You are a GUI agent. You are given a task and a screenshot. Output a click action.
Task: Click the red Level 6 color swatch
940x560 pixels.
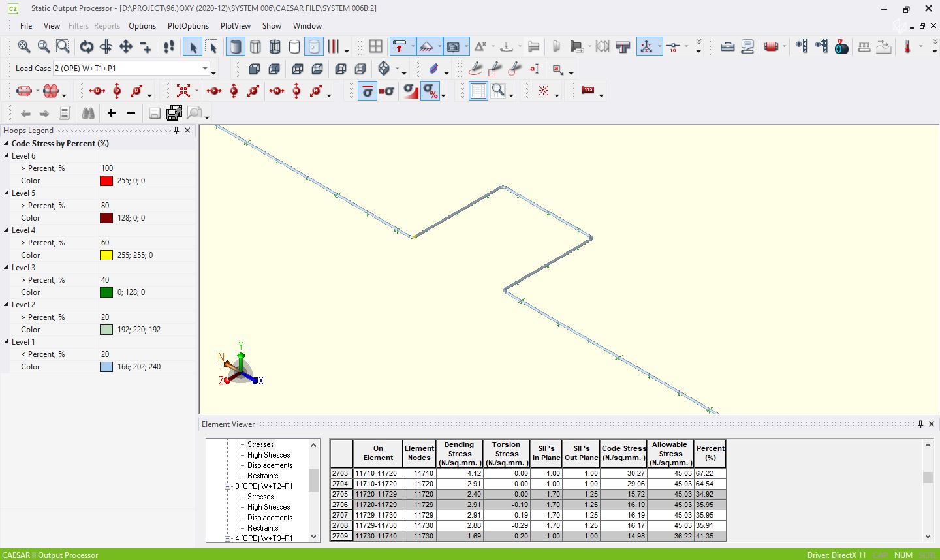coord(106,181)
